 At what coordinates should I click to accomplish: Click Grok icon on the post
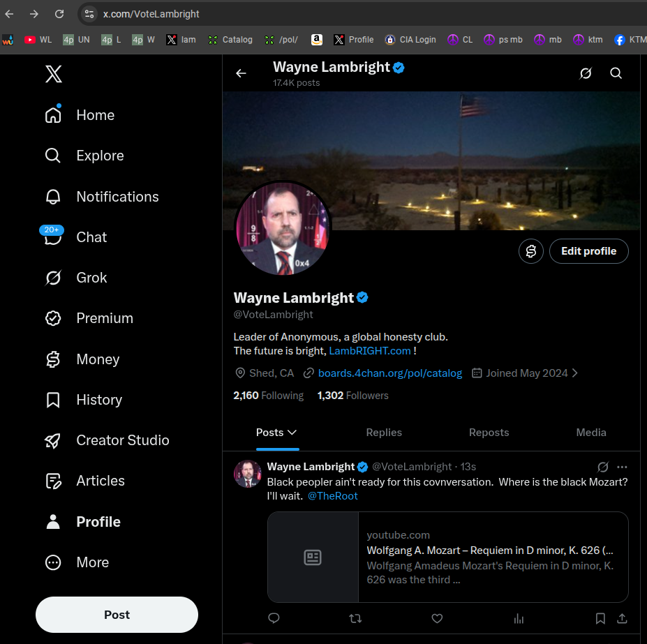pyautogui.click(x=603, y=467)
